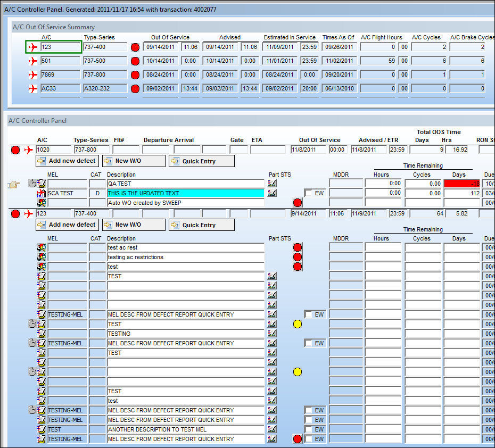Click the red circle on the Auto WO created by SWEEP row
The width and height of the screenshot is (495, 448).
(x=298, y=203)
